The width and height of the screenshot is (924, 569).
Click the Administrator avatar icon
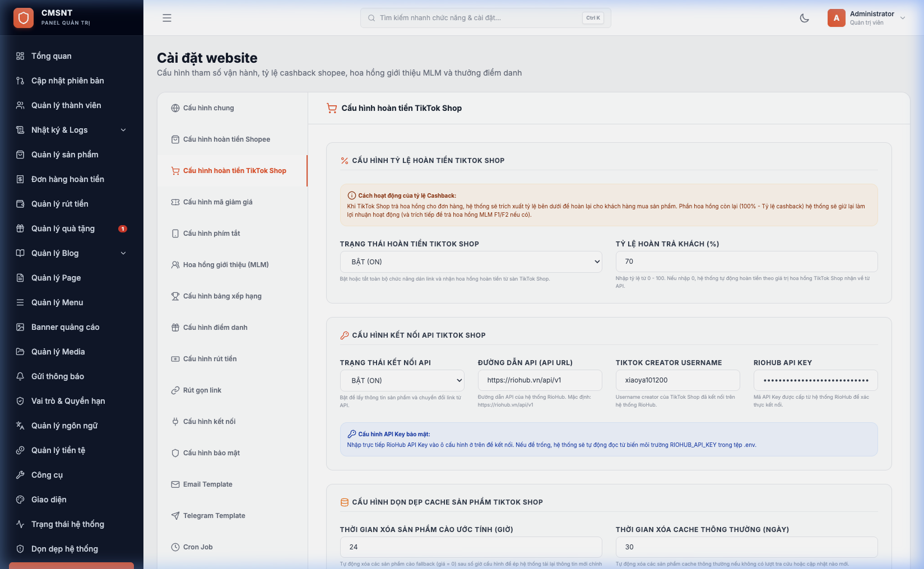836,18
